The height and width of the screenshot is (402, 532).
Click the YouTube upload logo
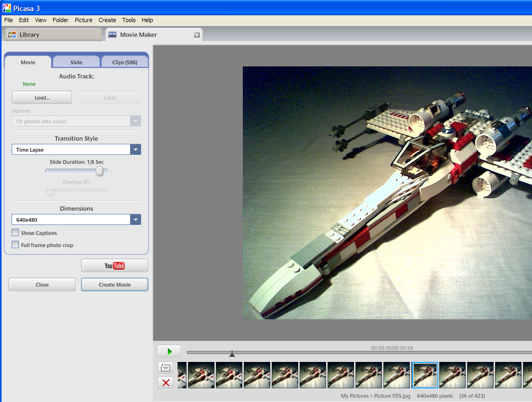coord(114,265)
